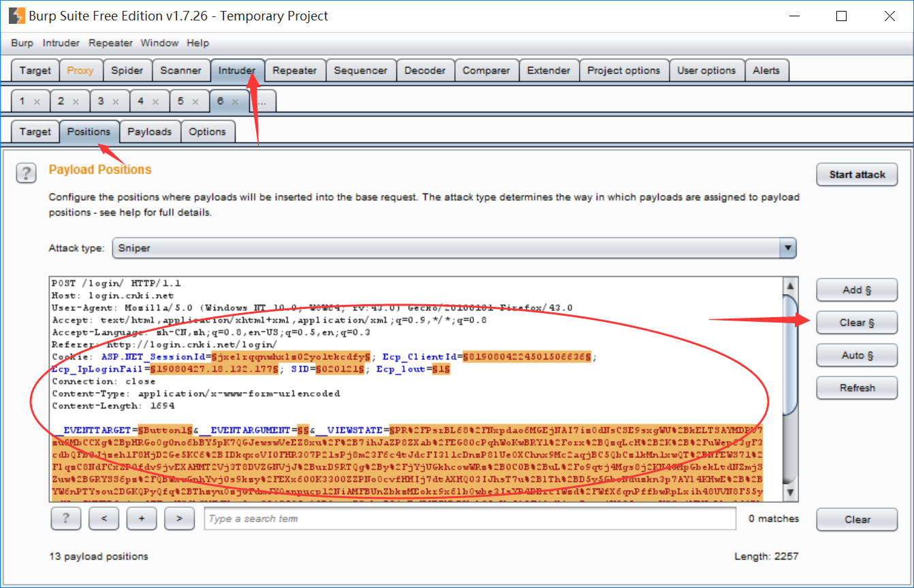Close Intruder attack tab 4
Viewport: 914px width, 588px height.
(x=156, y=101)
